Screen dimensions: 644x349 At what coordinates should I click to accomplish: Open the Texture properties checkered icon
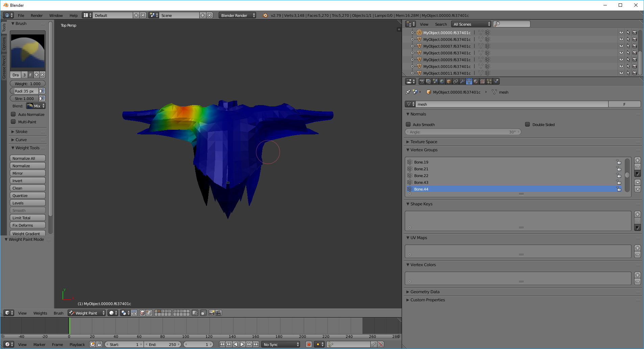click(482, 81)
